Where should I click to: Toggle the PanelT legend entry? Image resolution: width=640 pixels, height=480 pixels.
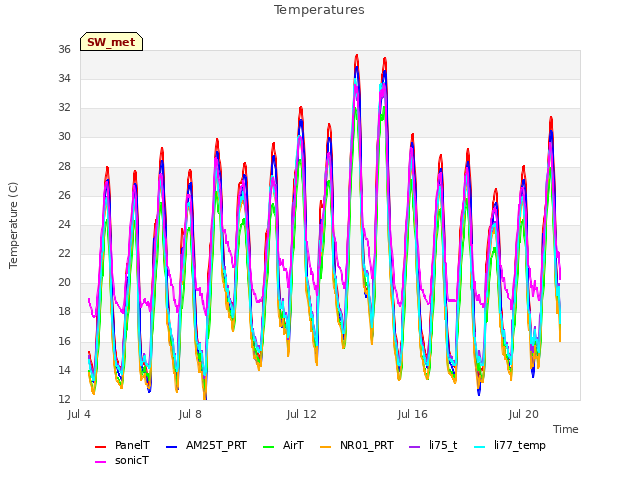(122, 445)
